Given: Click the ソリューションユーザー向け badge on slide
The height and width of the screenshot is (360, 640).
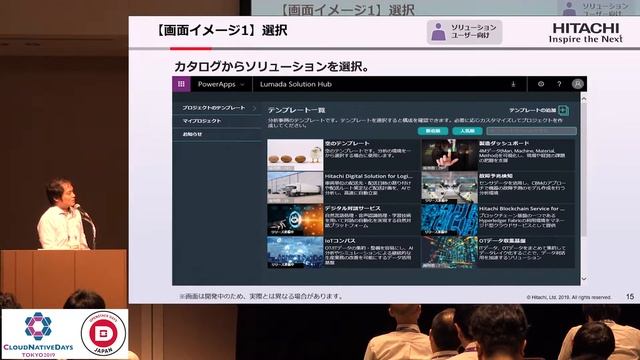Looking at the screenshot, I should pyautogui.click(x=464, y=31).
